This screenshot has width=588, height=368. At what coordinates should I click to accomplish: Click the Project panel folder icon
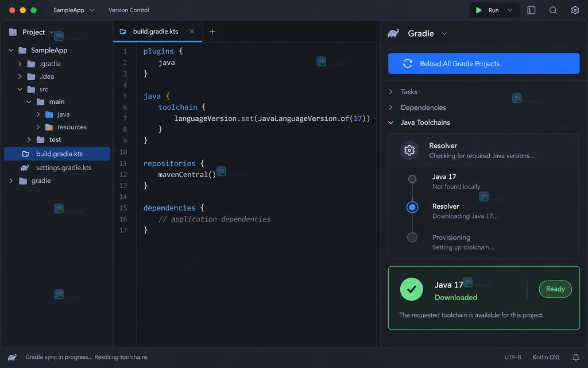click(x=13, y=32)
